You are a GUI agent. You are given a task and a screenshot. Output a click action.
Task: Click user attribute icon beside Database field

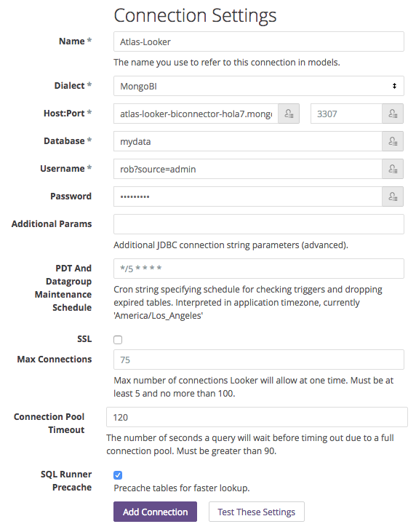(393, 141)
